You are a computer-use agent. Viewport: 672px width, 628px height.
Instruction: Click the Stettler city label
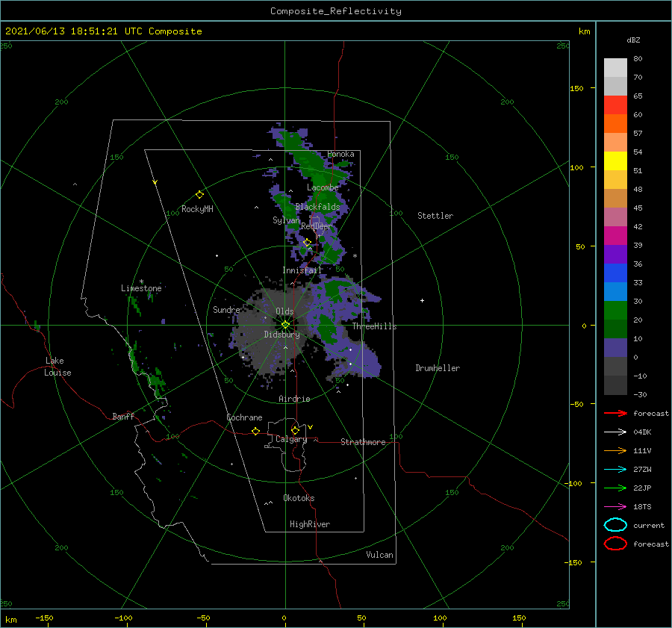435,216
